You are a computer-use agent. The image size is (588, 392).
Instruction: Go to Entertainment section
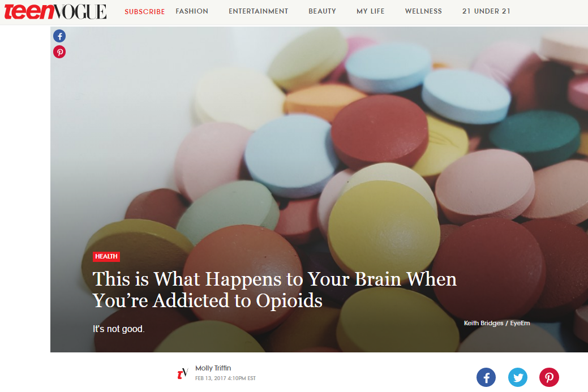point(259,11)
